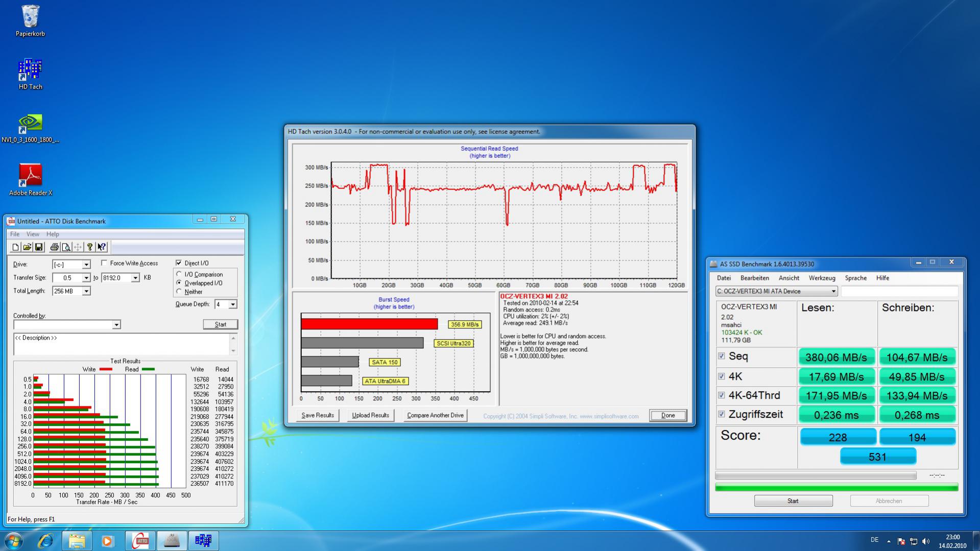This screenshot has width=980, height=551.
Task: Click Start button in AS SSD Benchmark
Action: pos(793,501)
